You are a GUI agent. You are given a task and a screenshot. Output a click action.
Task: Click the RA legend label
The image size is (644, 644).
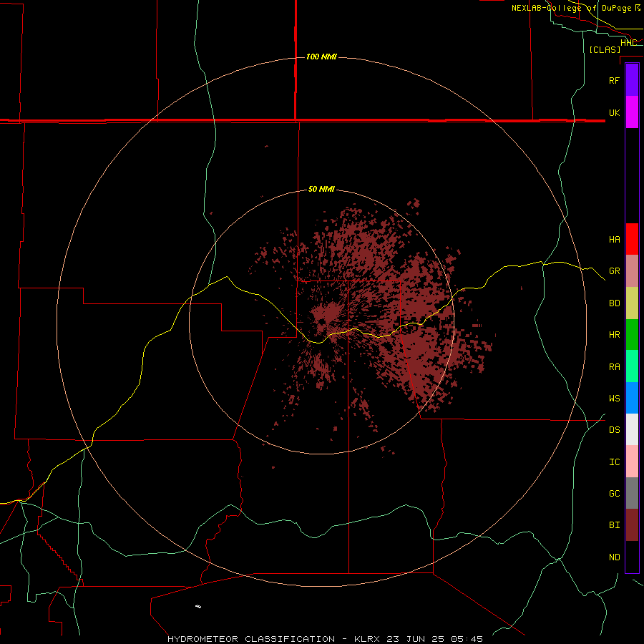[614, 366]
